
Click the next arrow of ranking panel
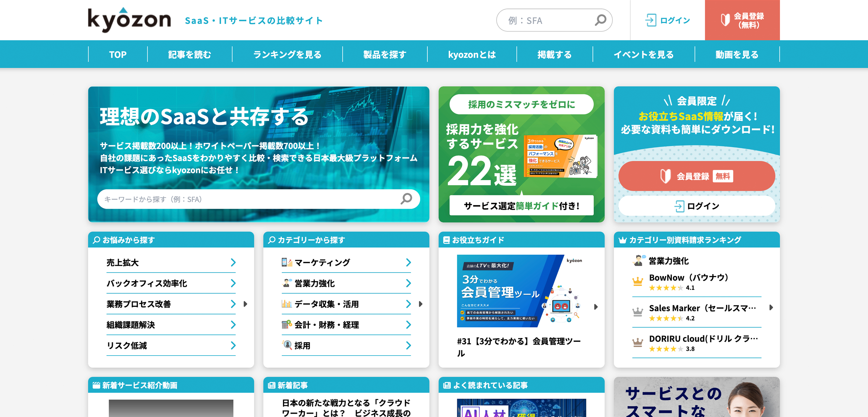point(771,307)
